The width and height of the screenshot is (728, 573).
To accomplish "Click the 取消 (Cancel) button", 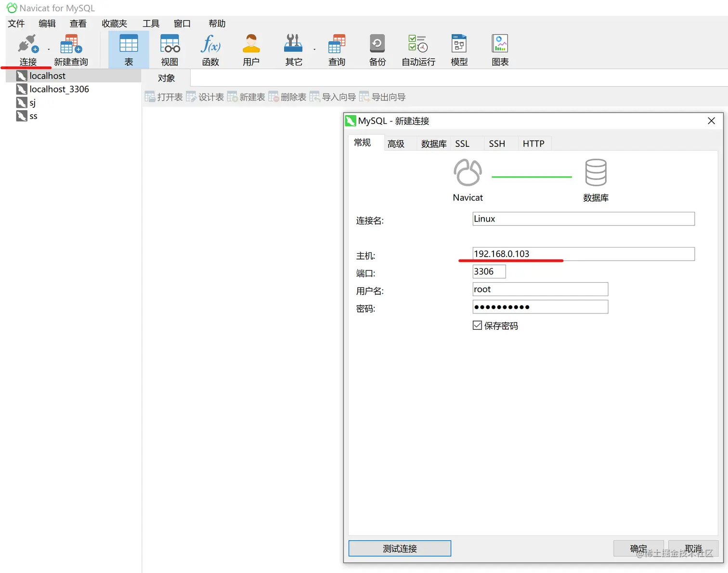I will click(x=693, y=548).
